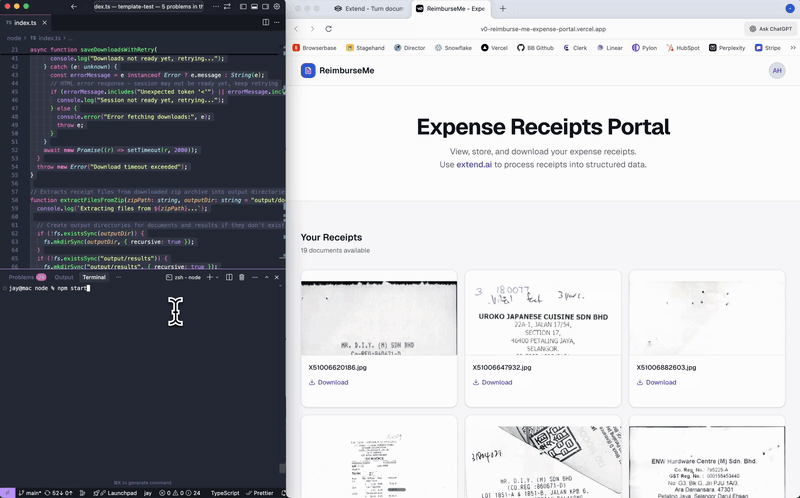Close the terminal panel
This screenshot has width=800, height=498.
277,277
